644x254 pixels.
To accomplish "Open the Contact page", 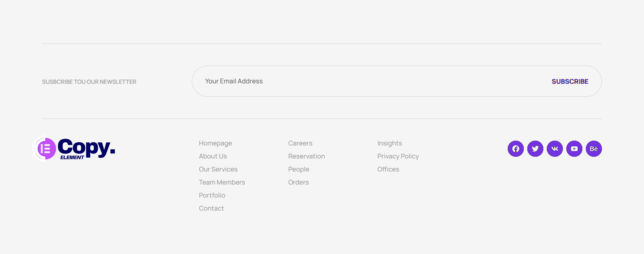I will [211, 208].
